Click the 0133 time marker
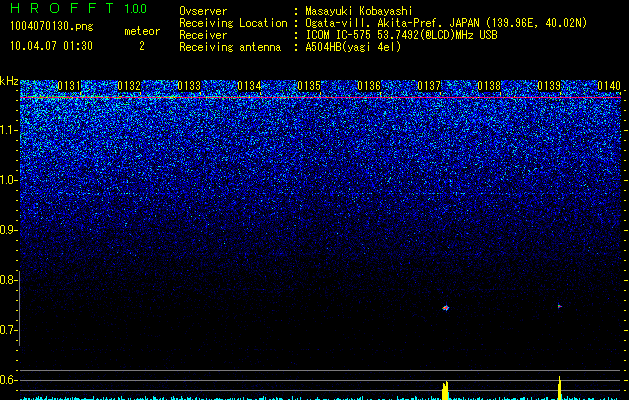The width and height of the screenshot is (629, 400). 189,86
